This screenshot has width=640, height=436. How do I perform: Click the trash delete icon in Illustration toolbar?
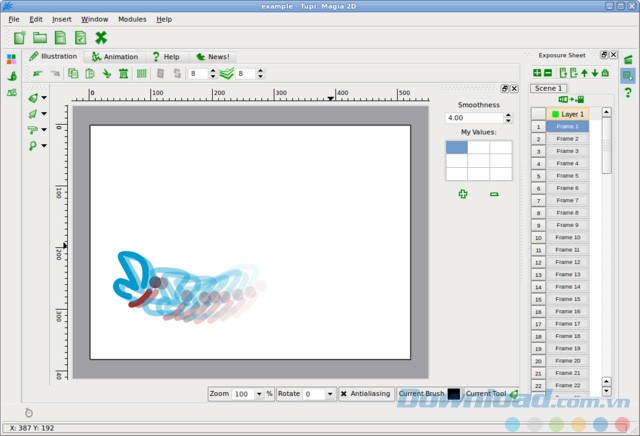click(123, 74)
